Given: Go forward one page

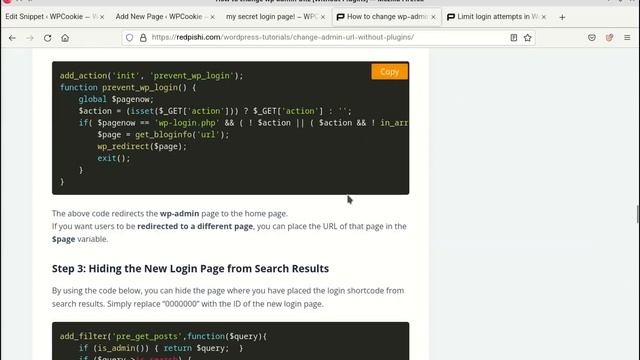Looking at the screenshot, I should (x=30, y=38).
